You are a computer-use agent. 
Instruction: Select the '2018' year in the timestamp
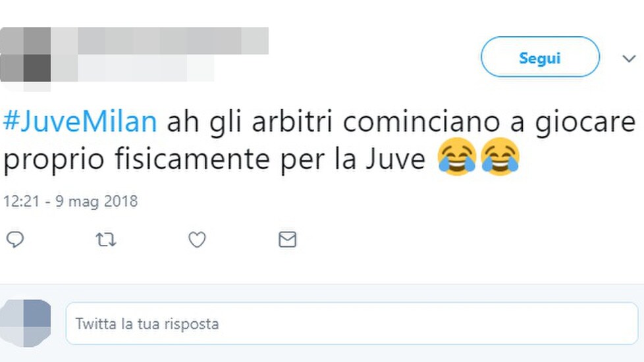pyautogui.click(x=121, y=201)
